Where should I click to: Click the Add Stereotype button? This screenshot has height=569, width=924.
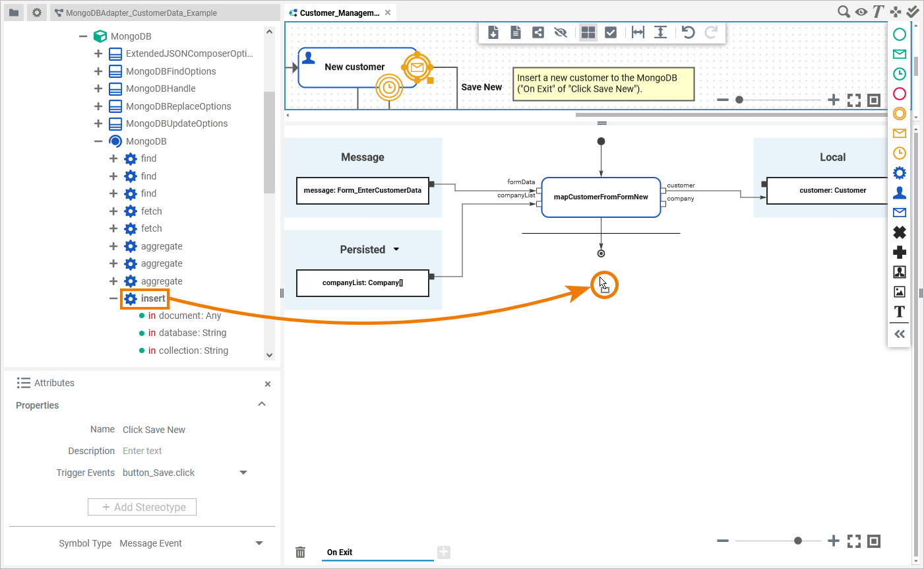[142, 507]
